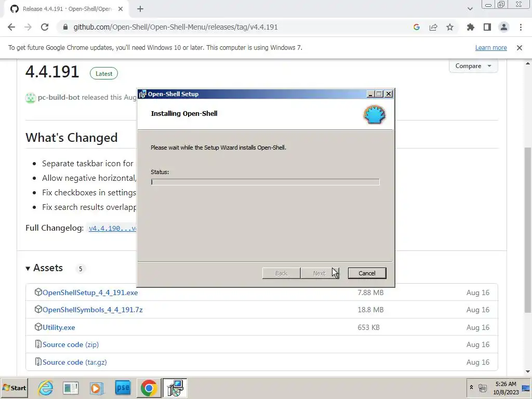Open the tab search chevron
This screenshot has width=532, height=399.
click(x=470, y=9)
